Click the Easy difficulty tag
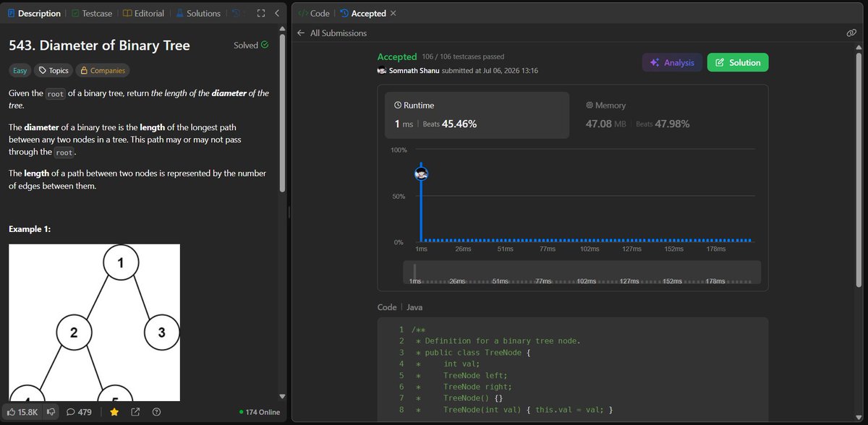 tap(20, 70)
